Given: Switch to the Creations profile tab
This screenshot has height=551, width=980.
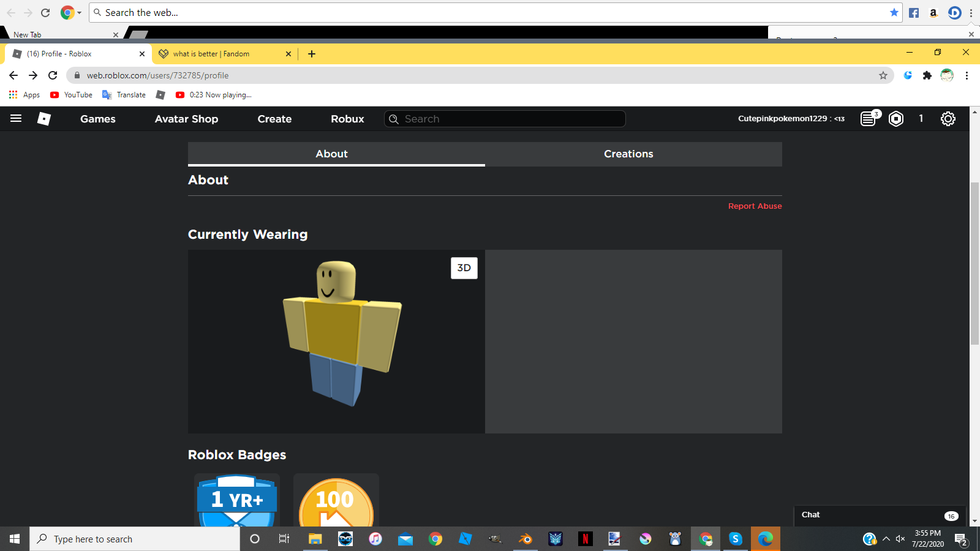Looking at the screenshot, I should click(x=633, y=154).
